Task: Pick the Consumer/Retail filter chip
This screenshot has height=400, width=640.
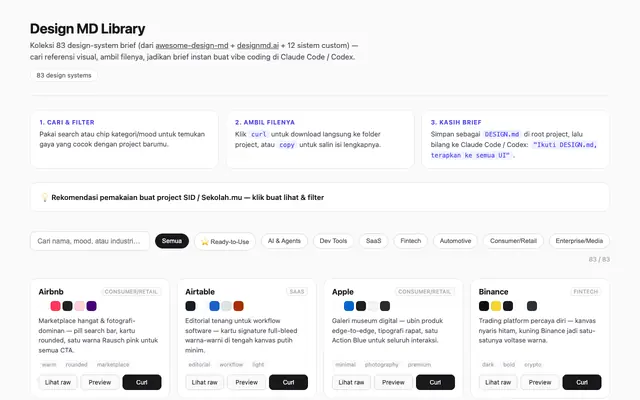Action: (513, 241)
